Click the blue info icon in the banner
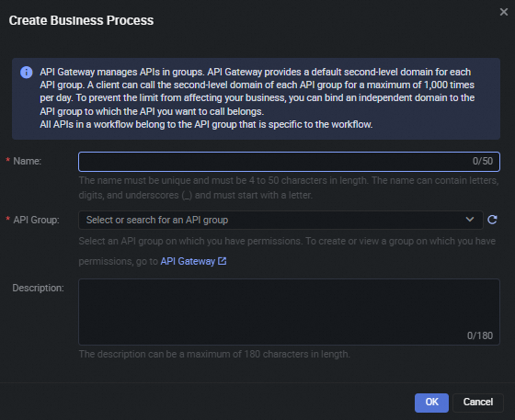515x420 pixels. point(27,73)
